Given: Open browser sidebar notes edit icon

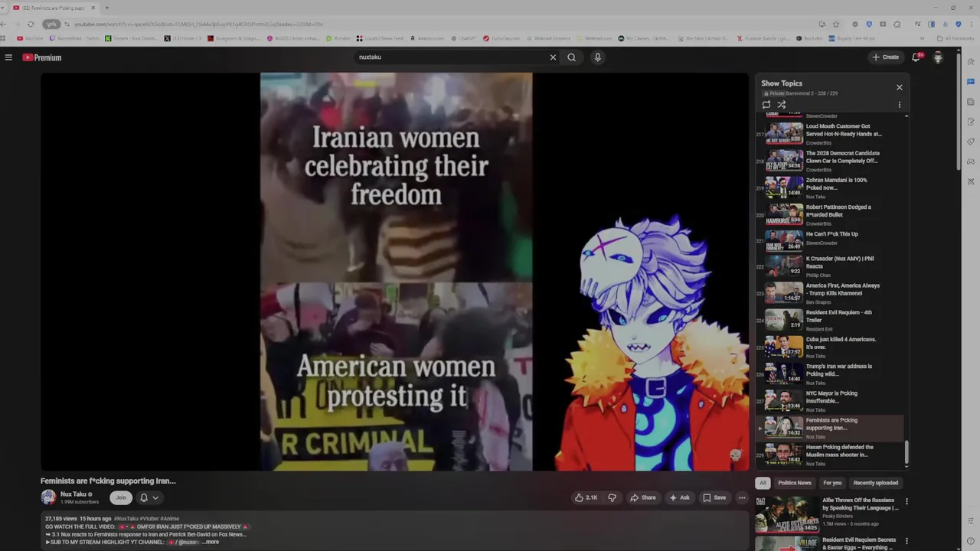Looking at the screenshot, I should pos(971,122).
